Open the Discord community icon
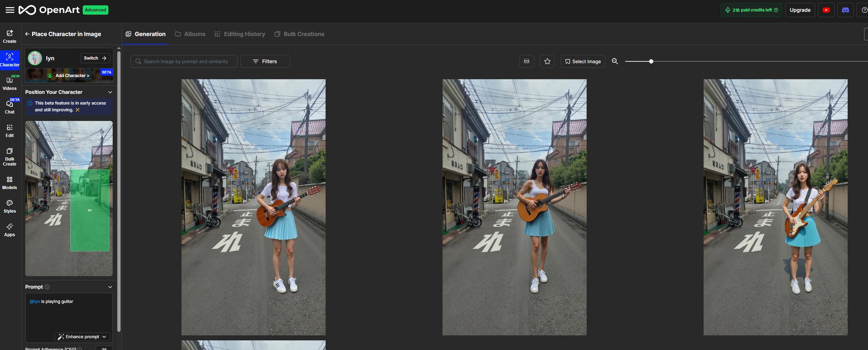Image resolution: width=868 pixels, height=350 pixels. (x=845, y=10)
